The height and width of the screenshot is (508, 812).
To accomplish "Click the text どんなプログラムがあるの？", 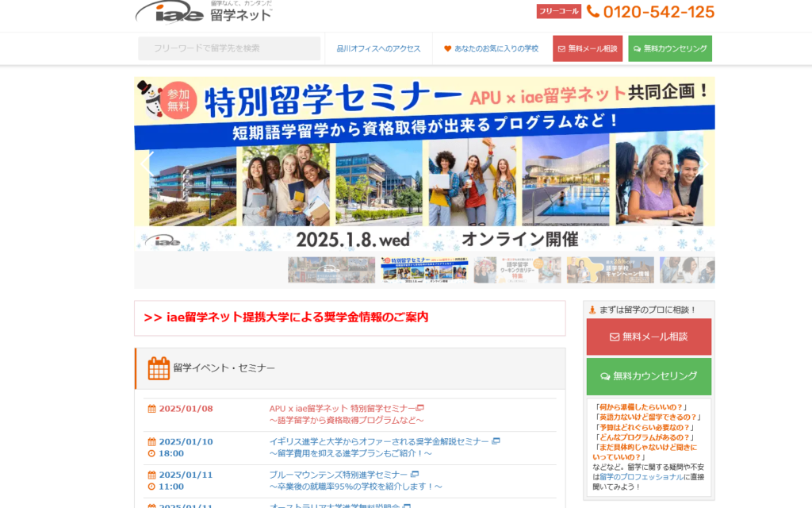I will 644,437.
